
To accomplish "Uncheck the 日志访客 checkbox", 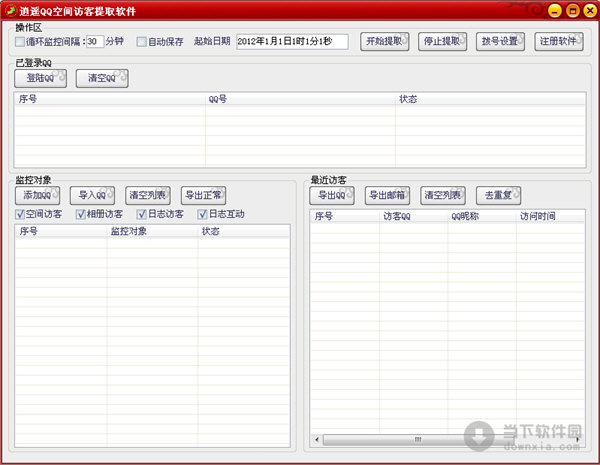I will pos(142,214).
